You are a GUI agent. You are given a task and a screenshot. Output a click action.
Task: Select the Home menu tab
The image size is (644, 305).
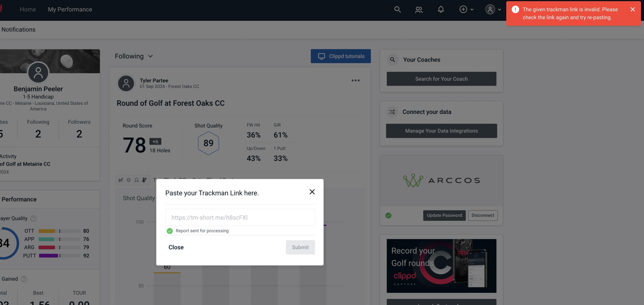coord(28,9)
